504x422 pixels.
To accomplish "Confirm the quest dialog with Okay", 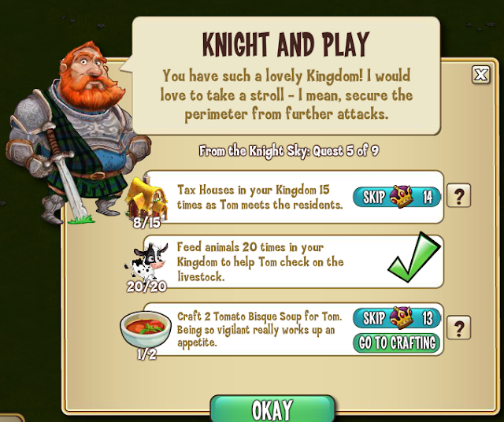I will coord(272,409).
